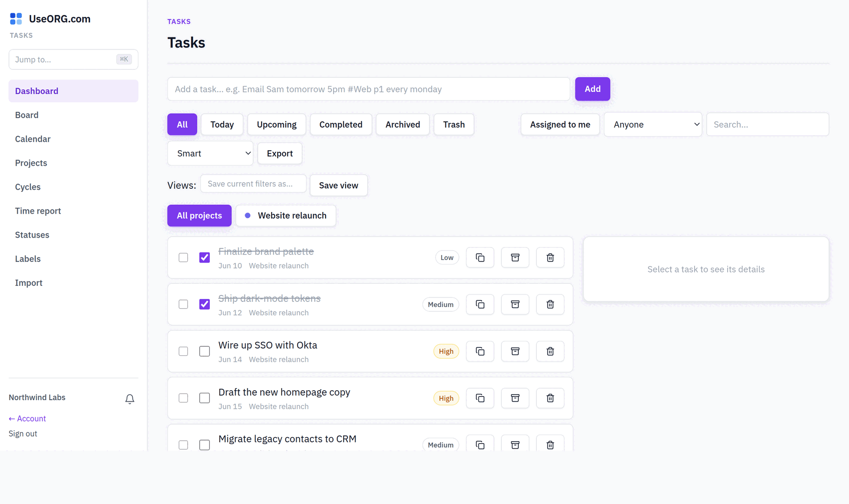849x504 pixels.
Task: Open Time report in the sidebar
Action: pyautogui.click(x=73, y=211)
